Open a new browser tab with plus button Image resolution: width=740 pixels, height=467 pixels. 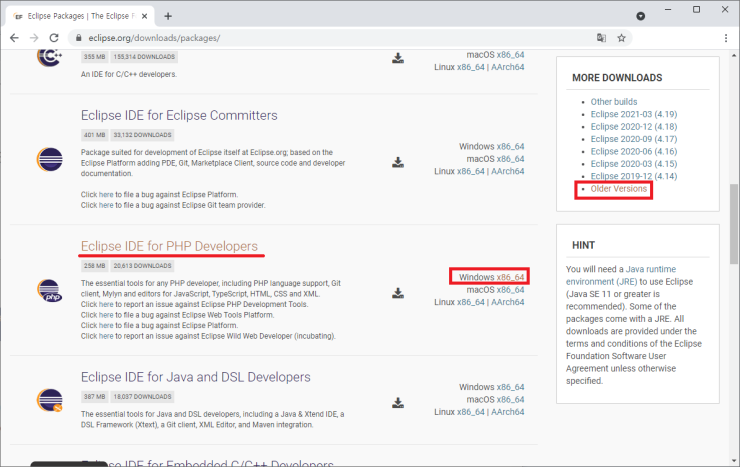click(167, 16)
